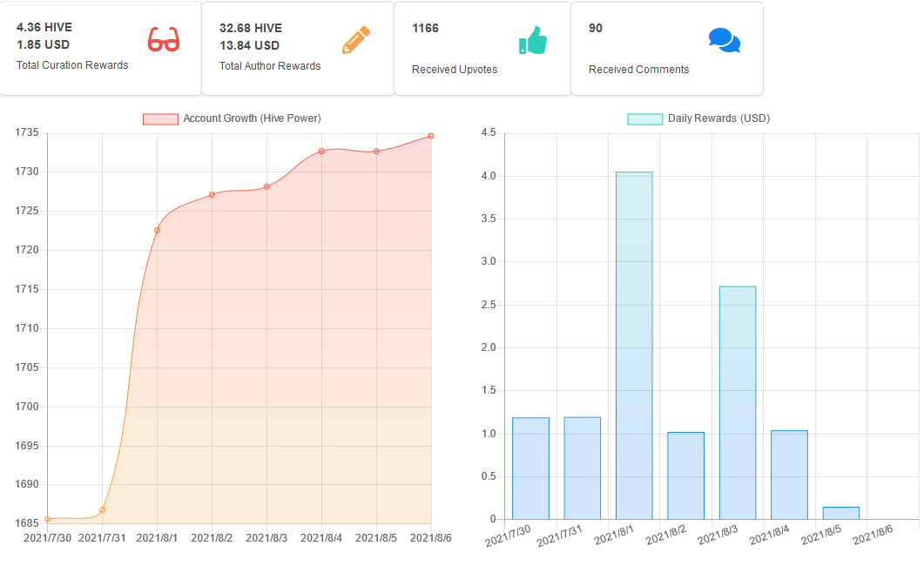Click the 90 comments count
The image size is (924, 566).
(x=595, y=28)
